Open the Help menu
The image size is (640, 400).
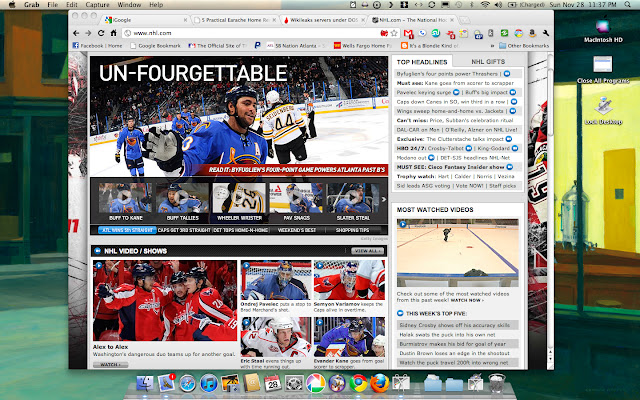coord(156,4)
